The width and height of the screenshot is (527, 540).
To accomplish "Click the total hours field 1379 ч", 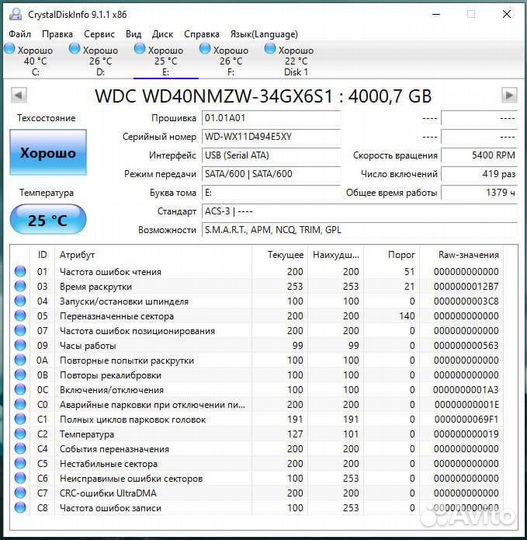I will tap(479, 193).
